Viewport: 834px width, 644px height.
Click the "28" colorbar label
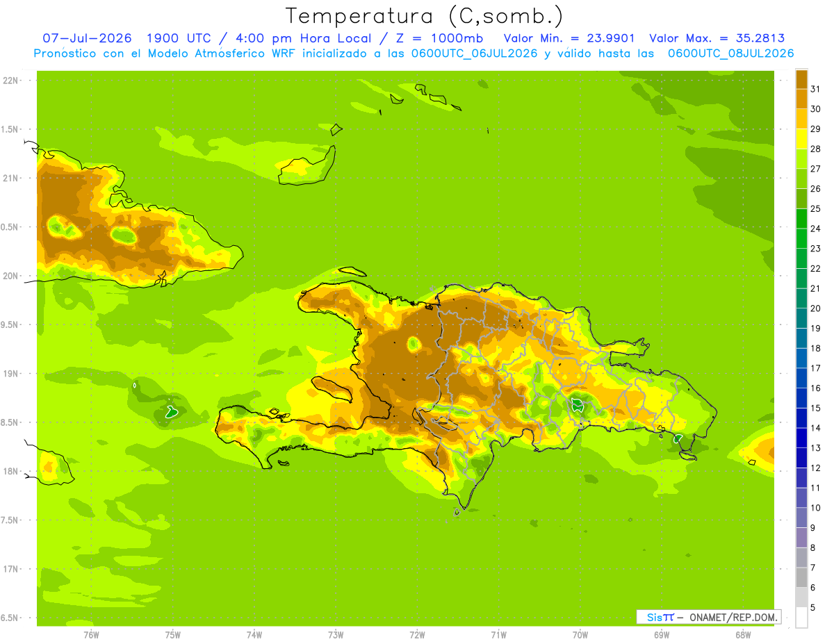816,149
